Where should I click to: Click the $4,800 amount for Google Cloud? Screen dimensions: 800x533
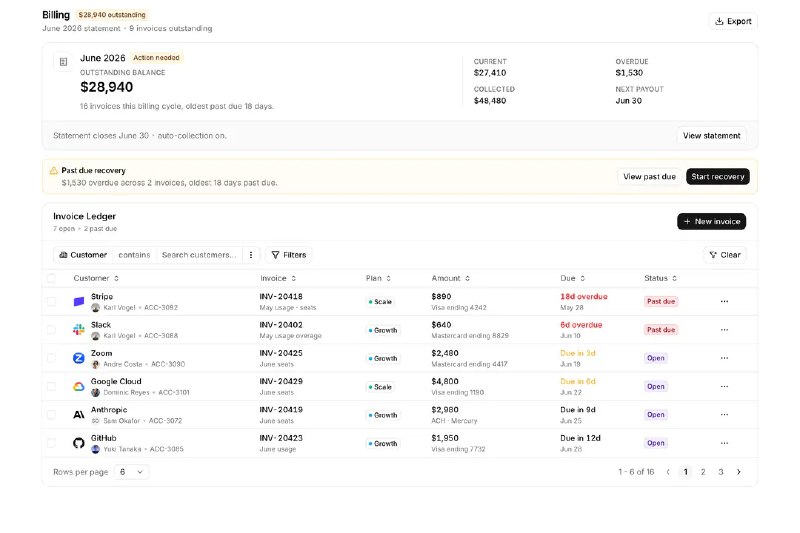pos(445,381)
